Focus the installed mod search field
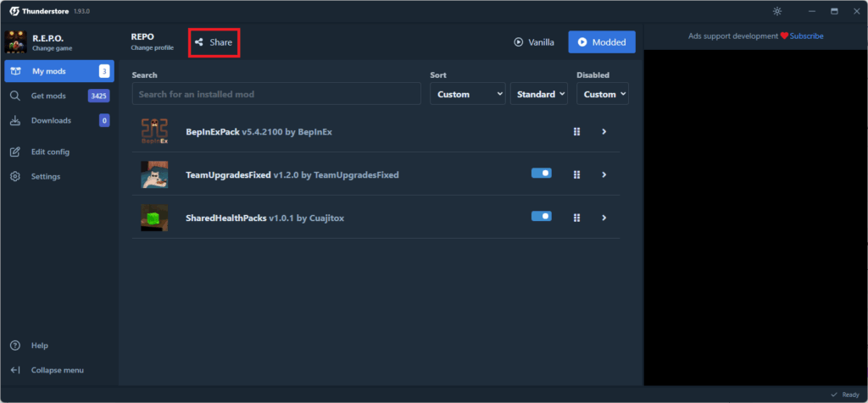This screenshot has height=403, width=868. (276, 94)
